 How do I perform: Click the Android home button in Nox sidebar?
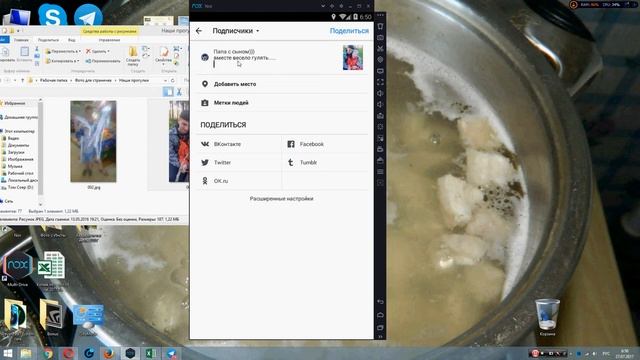pos(380,315)
